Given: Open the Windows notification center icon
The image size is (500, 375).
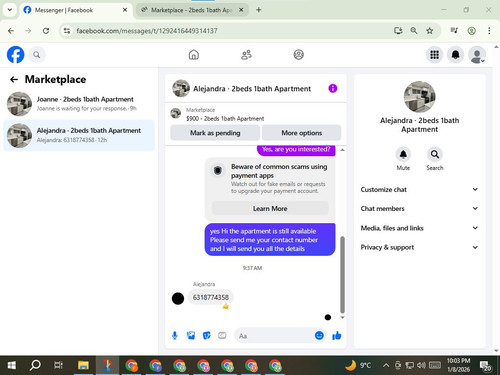Looking at the screenshot, I should 485,366.
